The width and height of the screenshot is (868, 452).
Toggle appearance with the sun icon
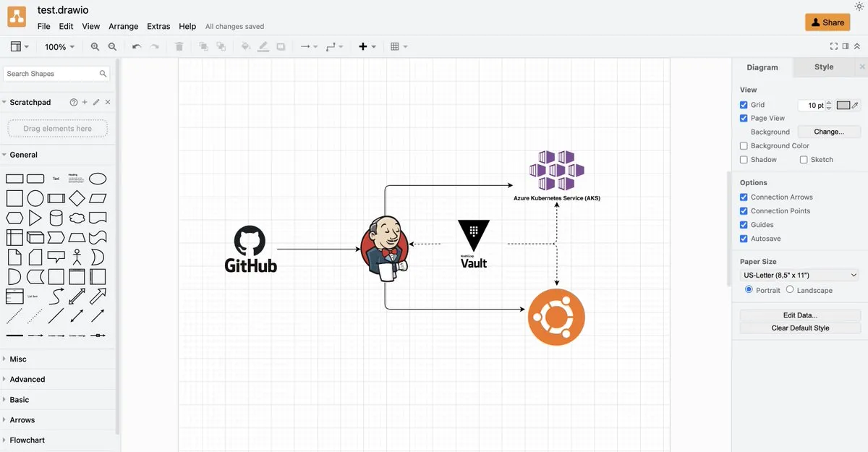[x=859, y=7]
